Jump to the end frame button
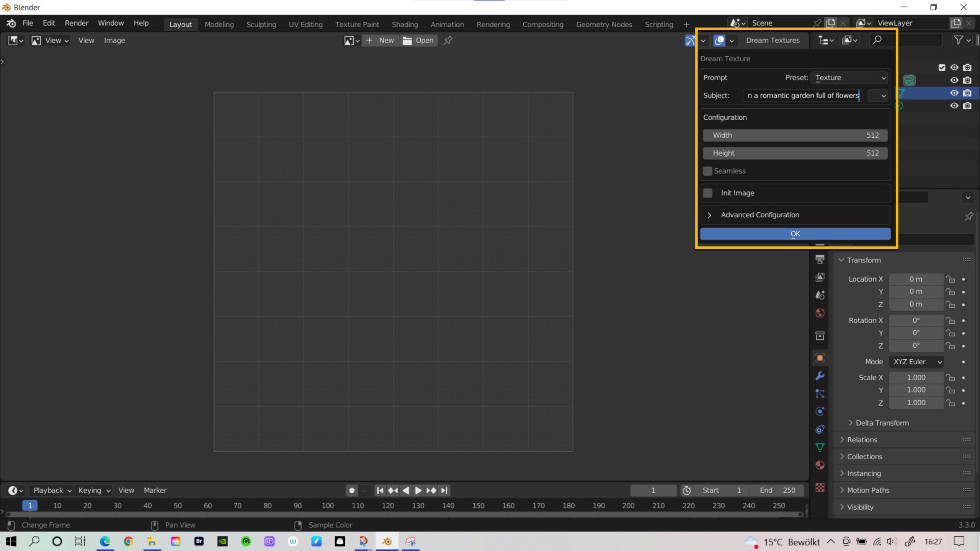Screen dimensions: 980x551 444,490
